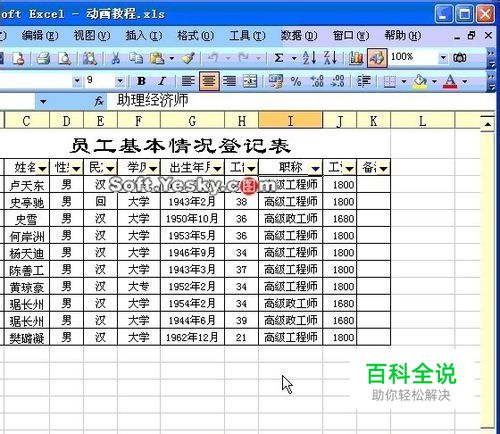This screenshot has height=434, width=500.
Task: Apply percent style formatting
Action: [296, 81]
